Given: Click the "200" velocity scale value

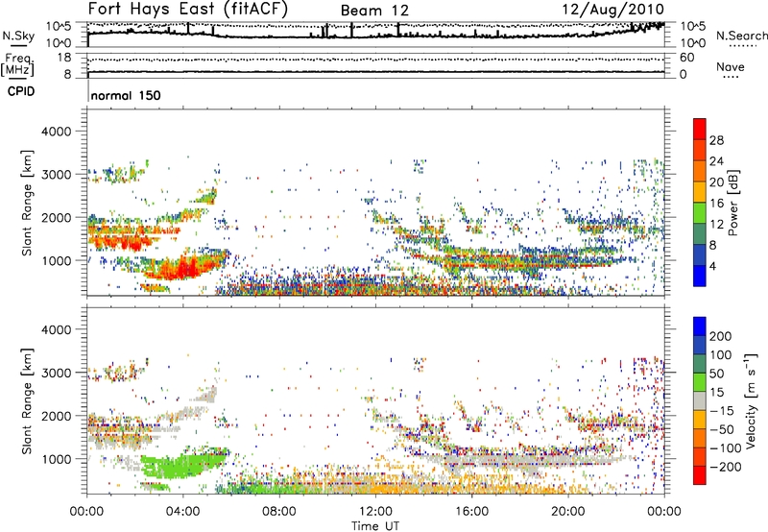Looking at the screenshot, I should 721,336.
